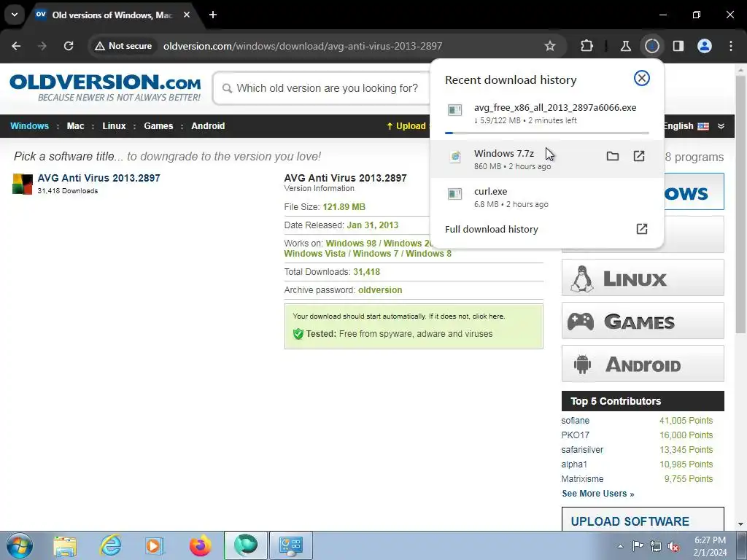The height and width of the screenshot is (560, 747).
Task: Open contributor sofiane's profile
Action: [575, 421]
